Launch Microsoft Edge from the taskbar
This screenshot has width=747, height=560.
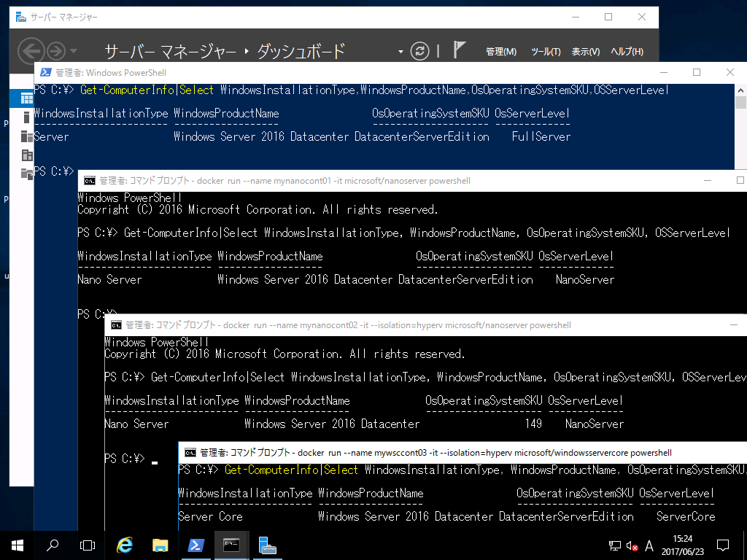(x=124, y=545)
